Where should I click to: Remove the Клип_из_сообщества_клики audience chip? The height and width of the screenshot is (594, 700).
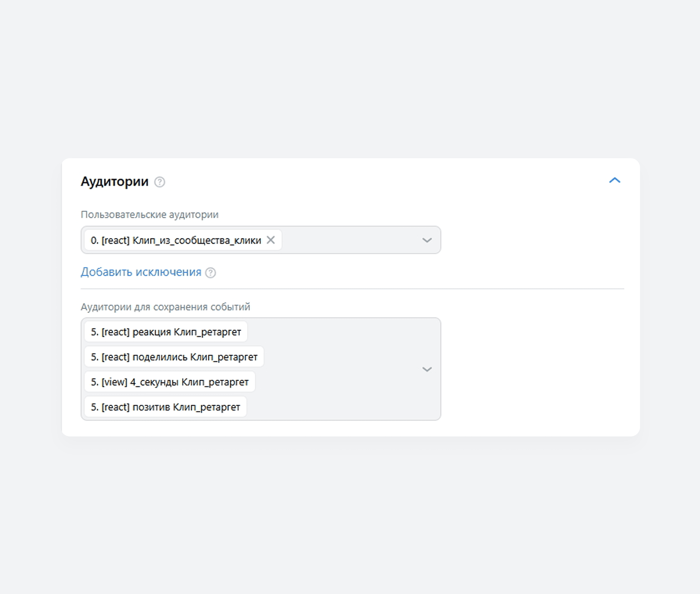tap(271, 240)
